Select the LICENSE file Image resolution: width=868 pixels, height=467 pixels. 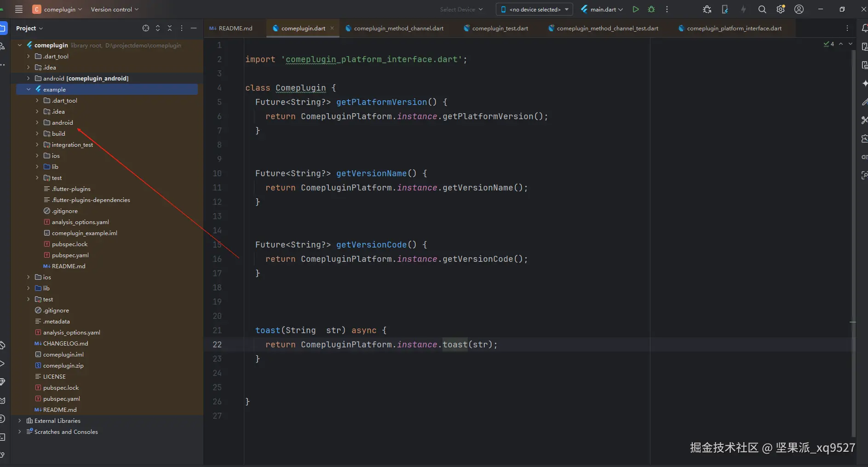click(x=54, y=376)
